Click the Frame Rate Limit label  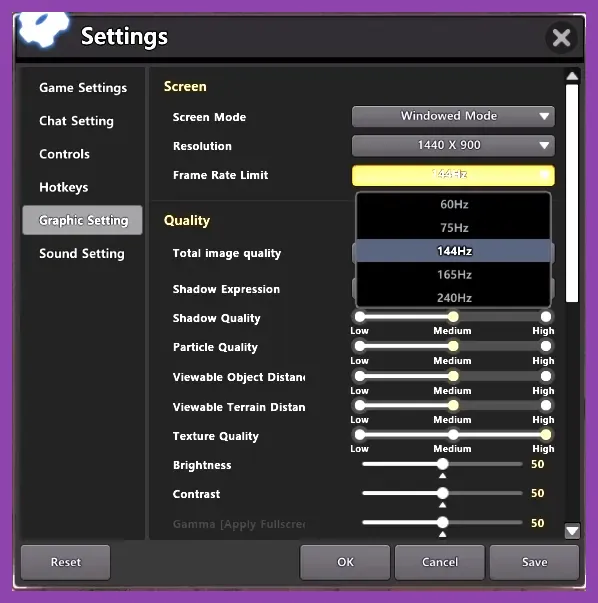[x=220, y=175]
